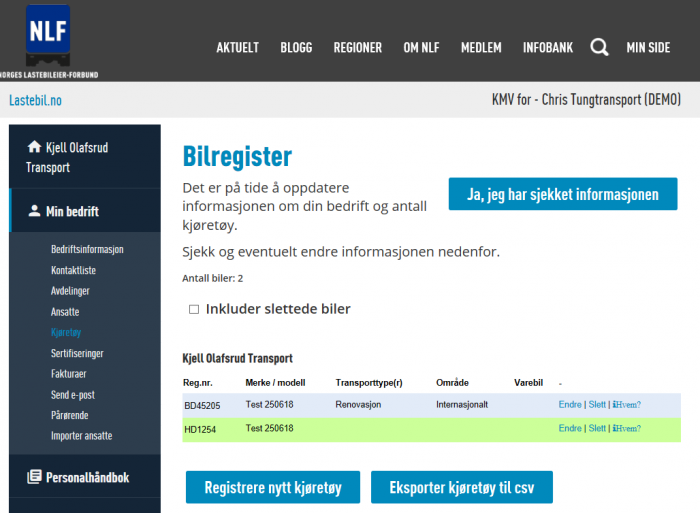Open the AKTUELT menu
Screen dimensions: 700x513
point(237,47)
